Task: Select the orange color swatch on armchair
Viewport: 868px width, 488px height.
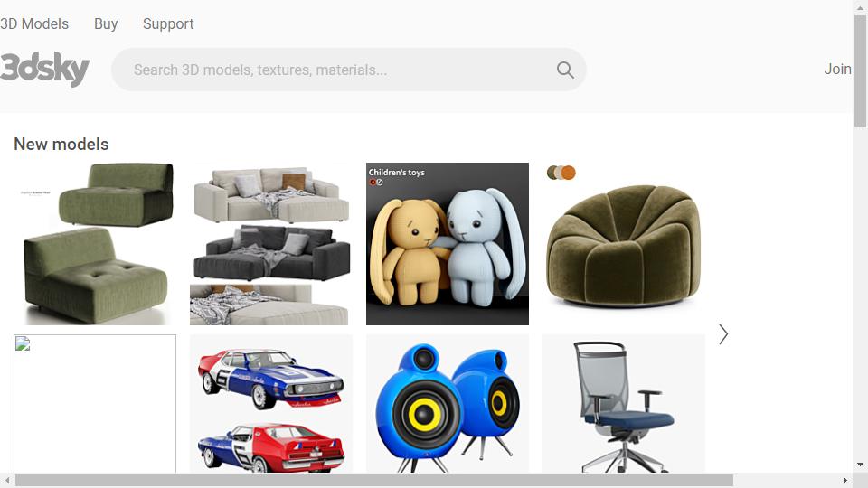Action: pyautogui.click(x=569, y=173)
